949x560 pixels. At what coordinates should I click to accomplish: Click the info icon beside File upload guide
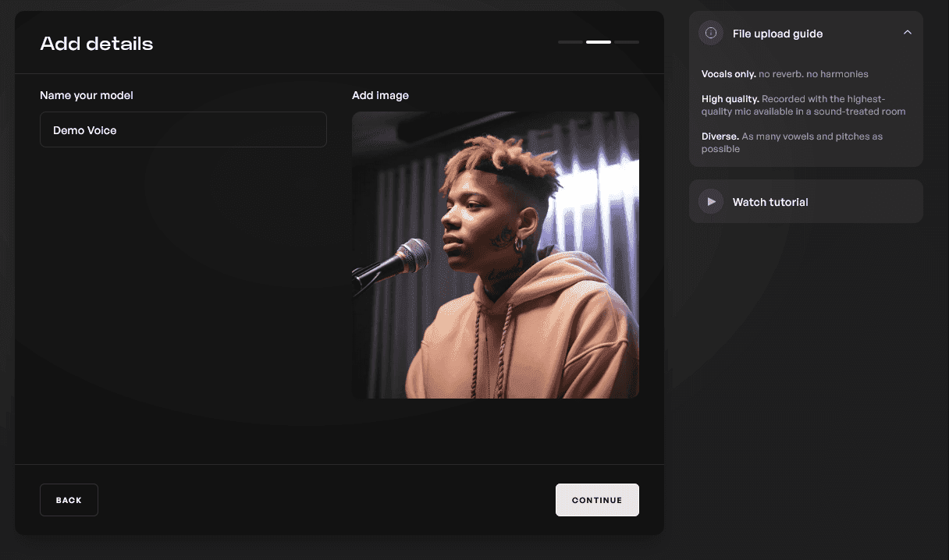711,34
